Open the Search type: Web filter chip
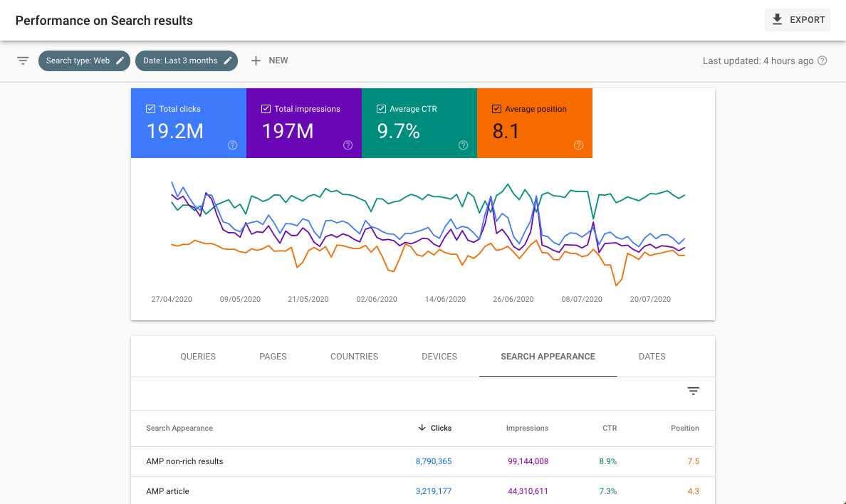This screenshot has height=504, width=846. (78, 61)
